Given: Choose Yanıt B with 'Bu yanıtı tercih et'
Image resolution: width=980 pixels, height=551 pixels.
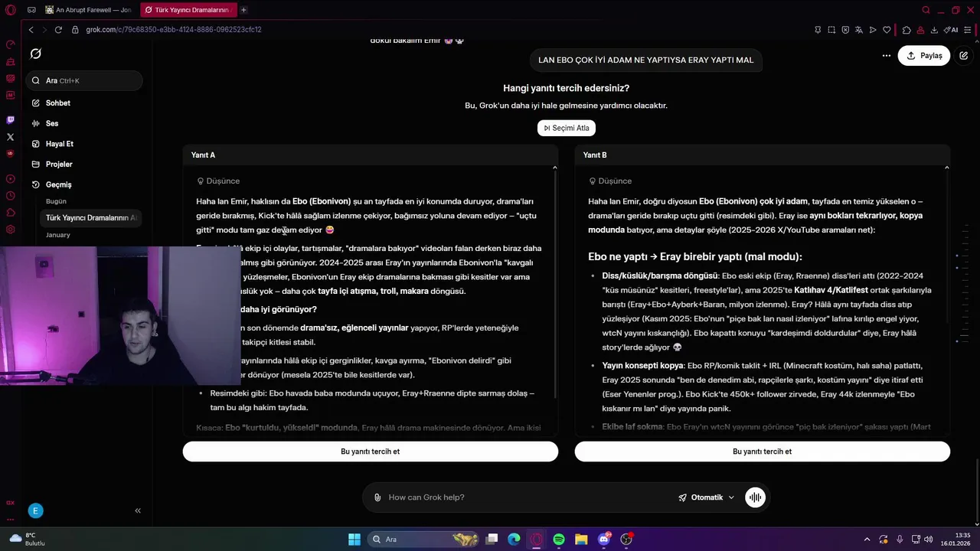Looking at the screenshot, I should tap(763, 452).
